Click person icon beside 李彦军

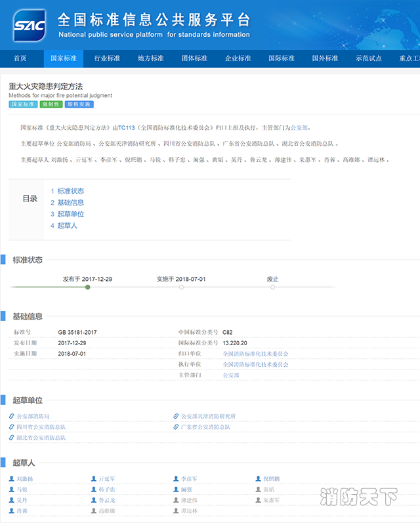pyautogui.click(x=176, y=479)
